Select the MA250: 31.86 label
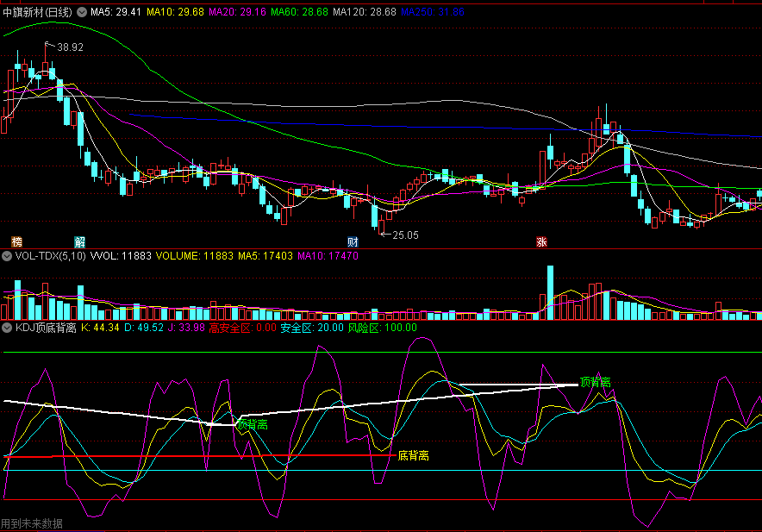762x532 pixels. pyautogui.click(x=433, y=12)
